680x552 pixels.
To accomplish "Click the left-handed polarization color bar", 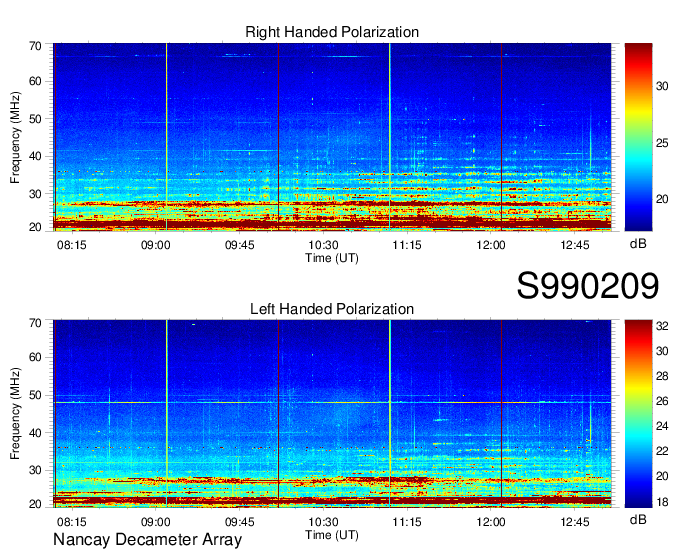I will coord(638,414).
